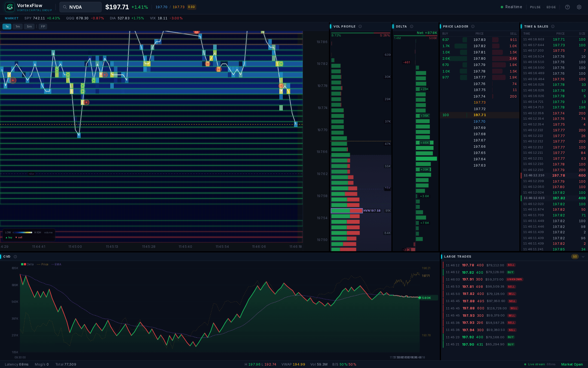Select price ladder row 197.80
588x368 pixels.
pos(480,59)
